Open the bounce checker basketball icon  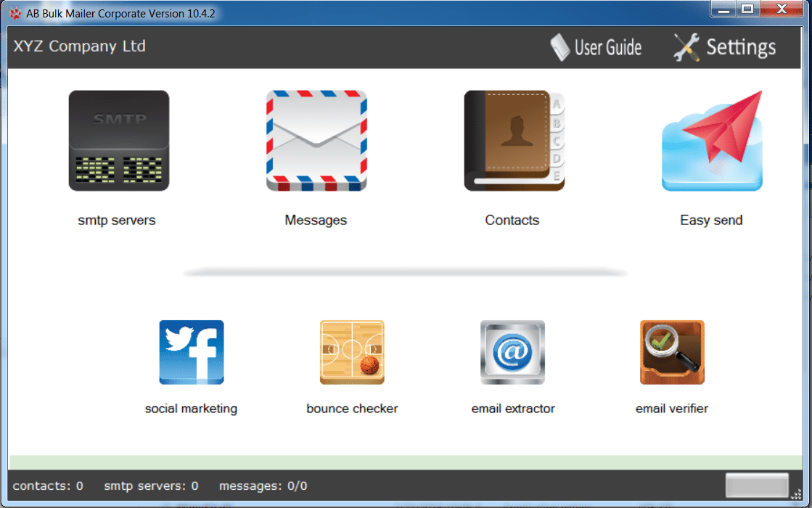(x=352, y=352)
